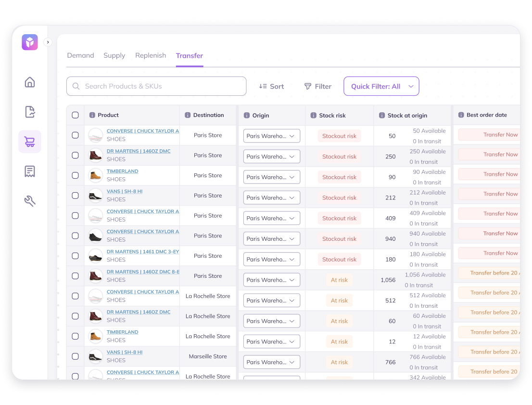The height and width of the screenshot is (405, 532).
Task: Expand the sidebar with the arrow button
Action: point(48,42)
